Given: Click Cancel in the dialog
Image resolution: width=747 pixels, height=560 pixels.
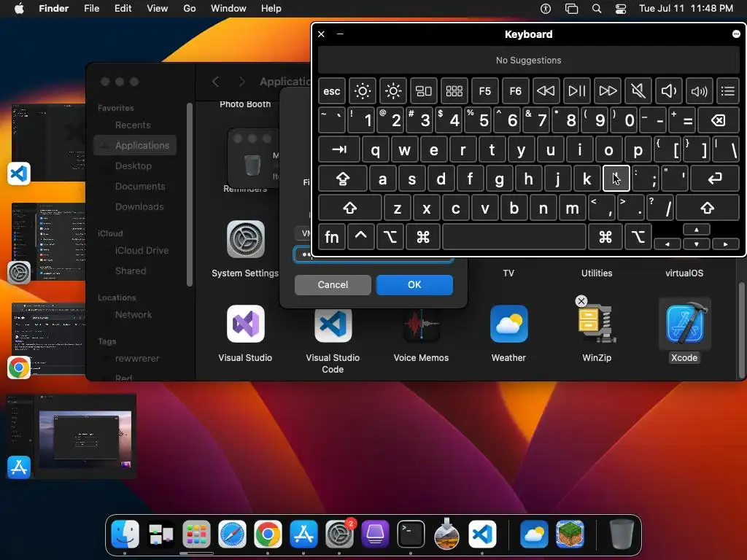Looking at the screenshot, I should tap(333, 285).
